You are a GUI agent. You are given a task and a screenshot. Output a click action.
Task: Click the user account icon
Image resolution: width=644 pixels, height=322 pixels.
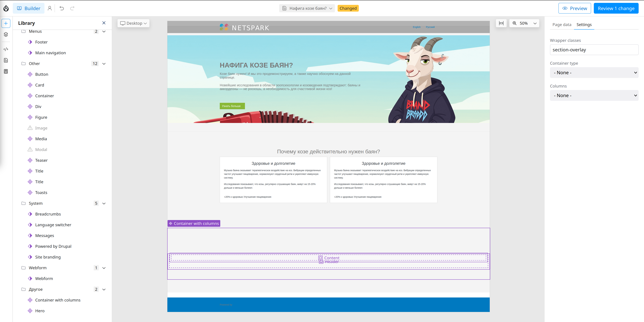tap(50, 8)
